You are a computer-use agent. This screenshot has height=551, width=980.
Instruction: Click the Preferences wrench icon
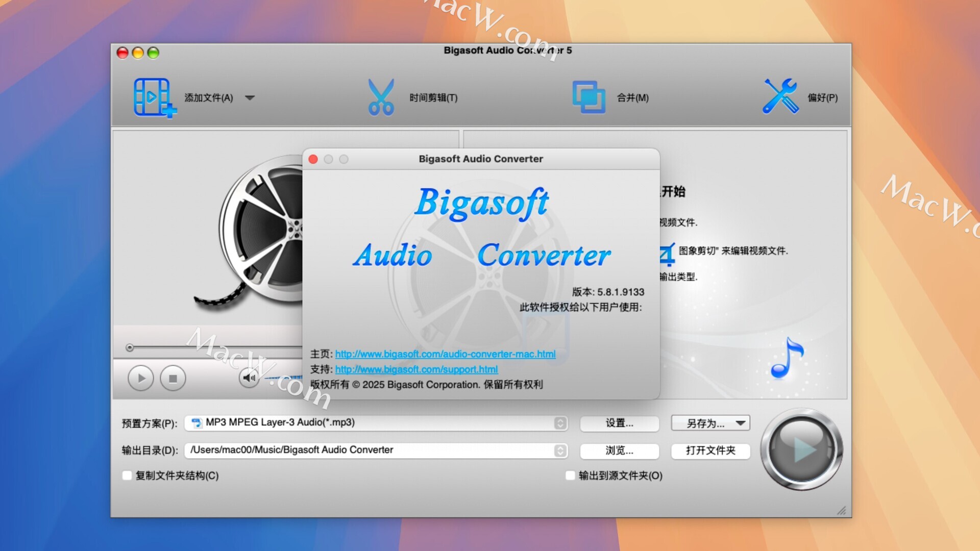tap(780, 96)
